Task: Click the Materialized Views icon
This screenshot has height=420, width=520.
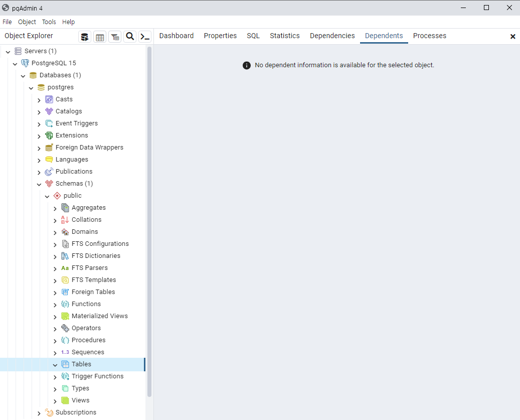Action: pyautogui.click(x=65, y=316)
